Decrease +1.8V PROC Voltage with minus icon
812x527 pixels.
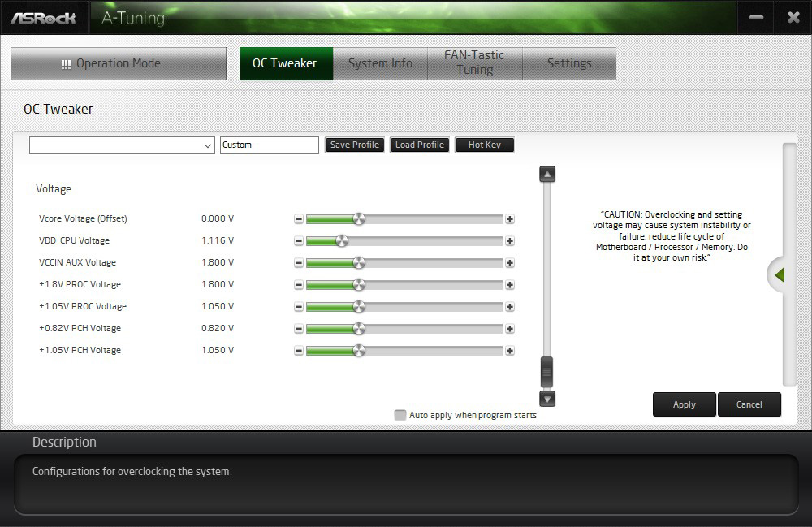click(299, 285)
